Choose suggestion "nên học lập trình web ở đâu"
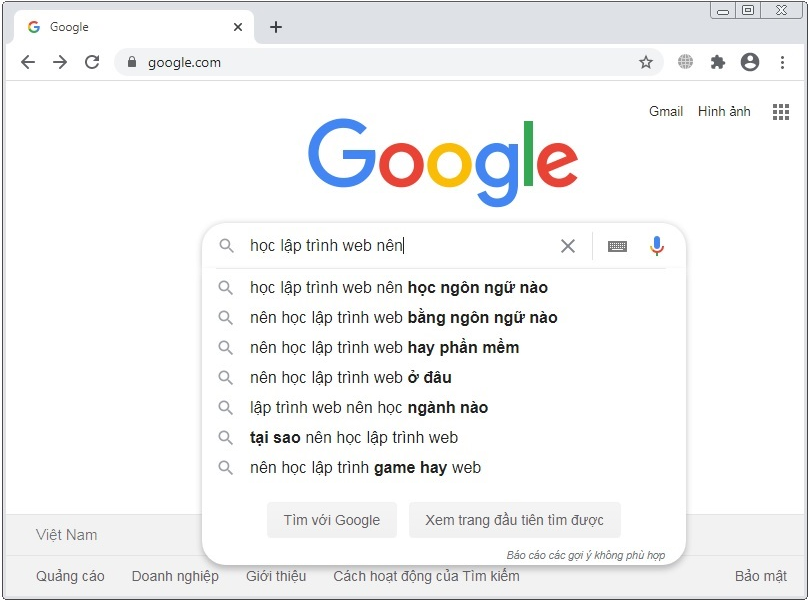The width and height of the screenshot is (810, 600). [350, 377]
